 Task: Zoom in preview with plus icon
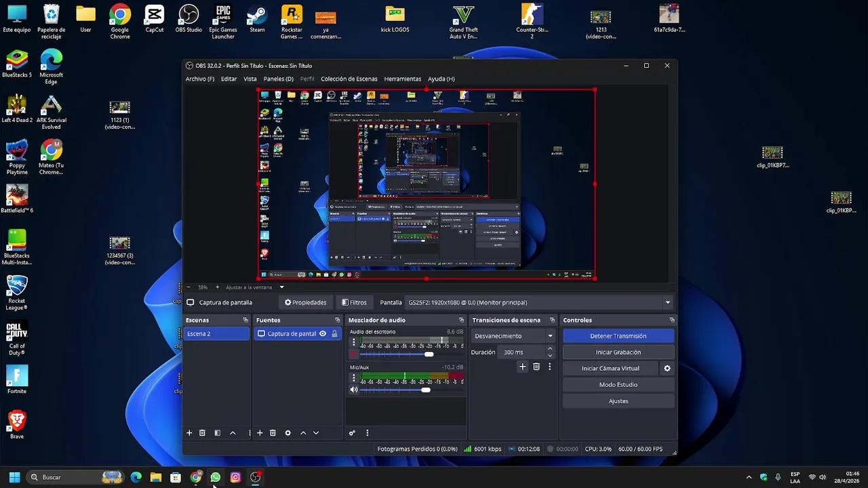coord(217,287)
